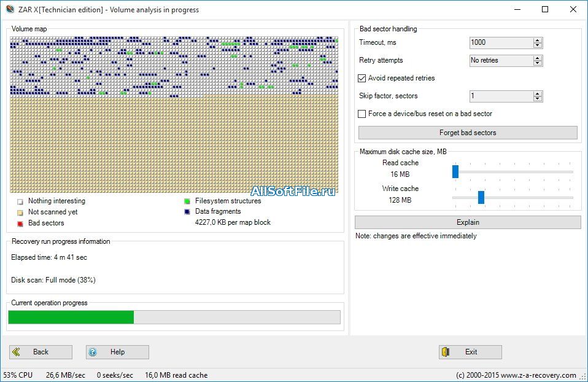The image size is (588, 382).
Task: Click the white Nothing interesting legend square
Action: (20, 201)
